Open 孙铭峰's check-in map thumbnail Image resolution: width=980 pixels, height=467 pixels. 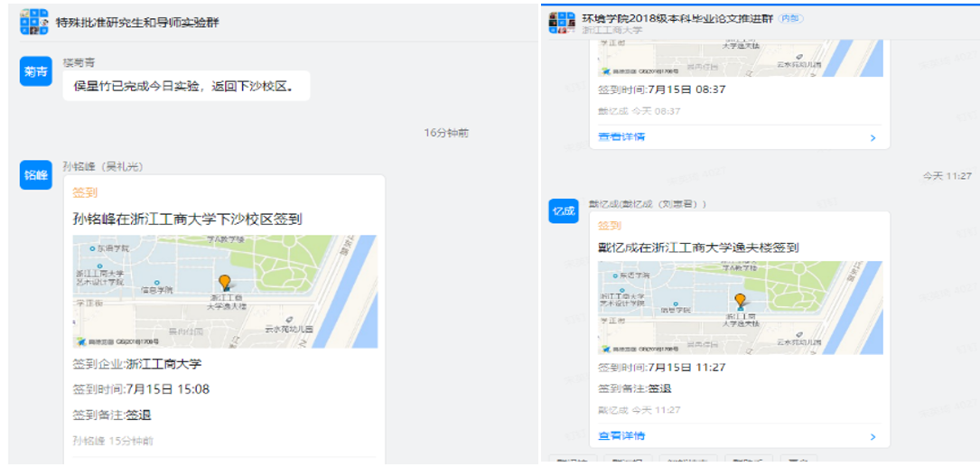225,292
